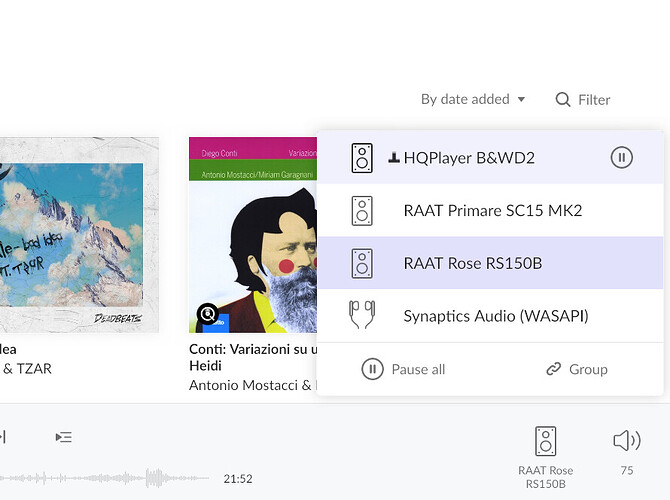Open the Deadbeats mountain album cover
Image resolution: width=670 pixels, height=500 pixels.
coord(79,235)
